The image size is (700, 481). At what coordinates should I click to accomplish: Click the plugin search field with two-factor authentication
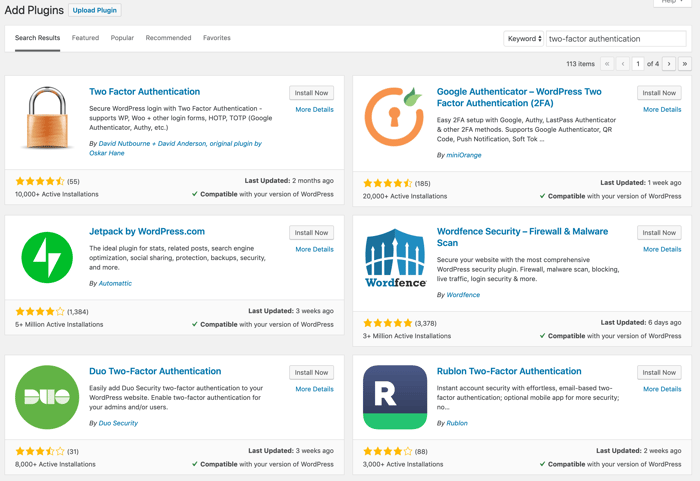click(x=616, y=39)
